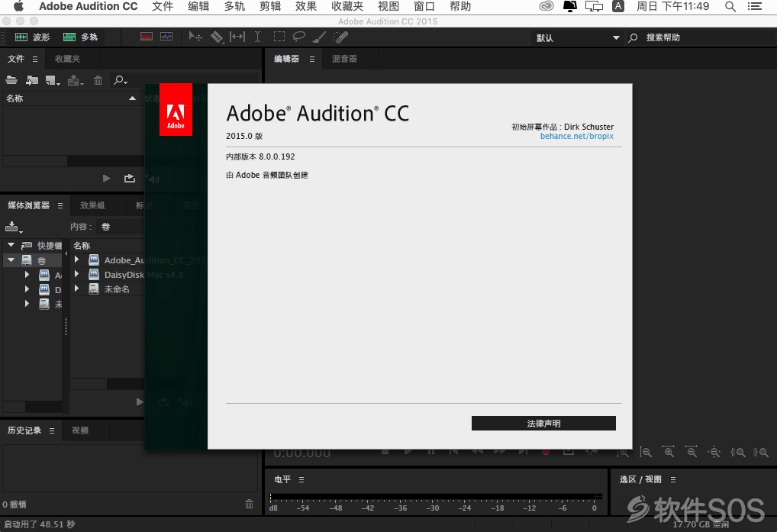
Task: Open 电平 panel menu icon
Action: [x=301, y=479]
